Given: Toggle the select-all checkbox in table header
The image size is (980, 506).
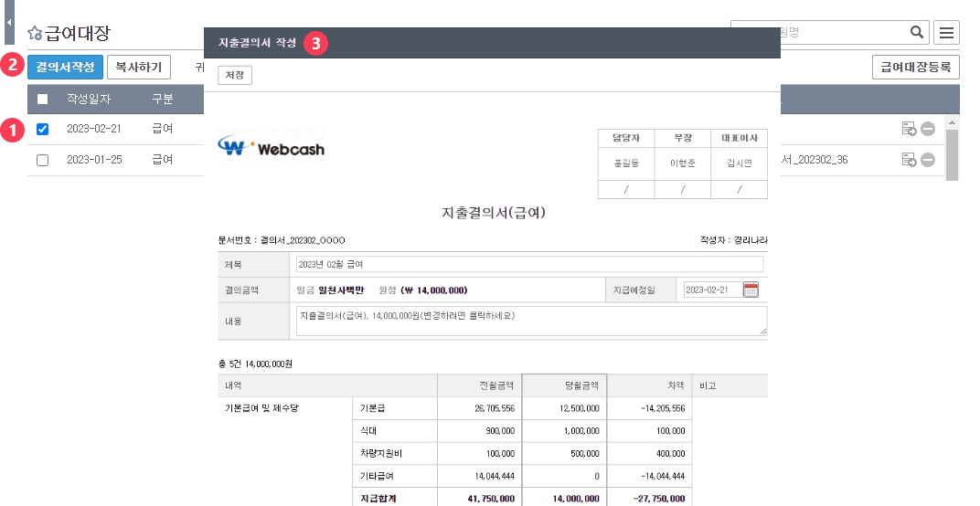Looking at the screenshot, I should (43, 99).
